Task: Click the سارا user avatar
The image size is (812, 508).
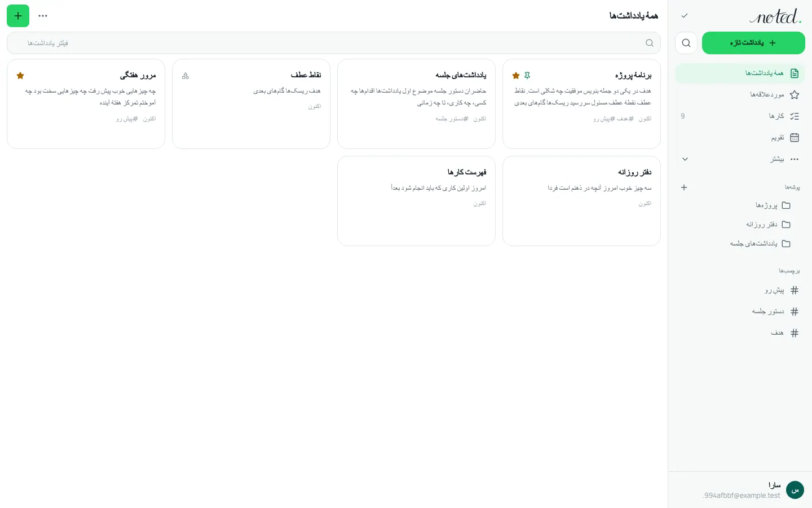Action: 795,490
